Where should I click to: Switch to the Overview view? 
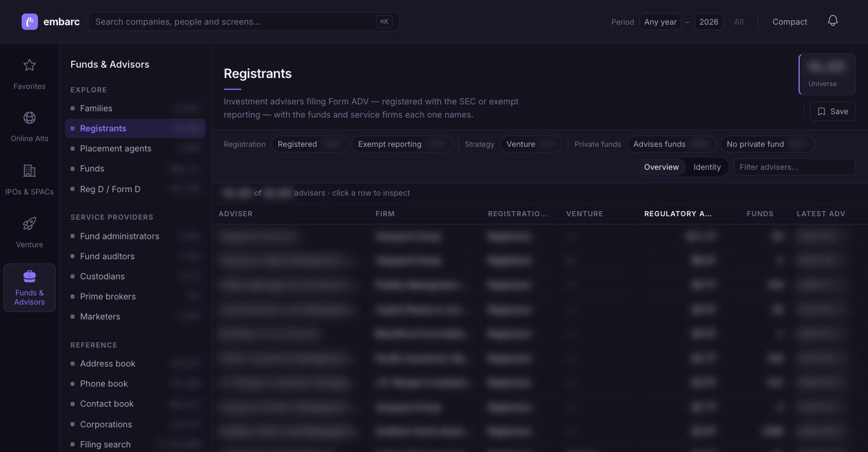661,167
